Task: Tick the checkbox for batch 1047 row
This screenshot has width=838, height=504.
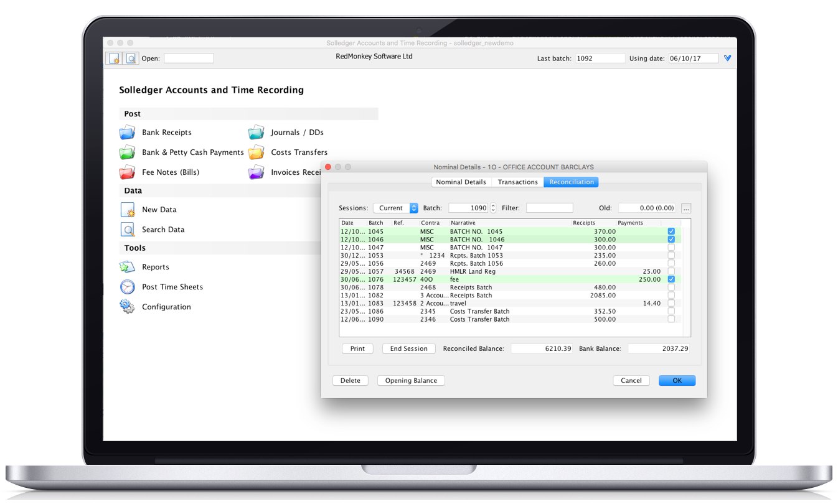Action: [x=671, y=248]
